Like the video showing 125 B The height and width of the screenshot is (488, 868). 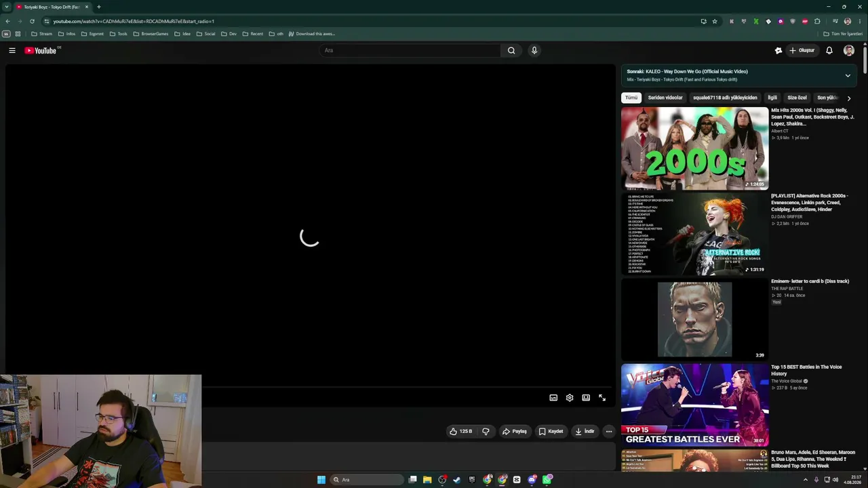tap(461, 431)
